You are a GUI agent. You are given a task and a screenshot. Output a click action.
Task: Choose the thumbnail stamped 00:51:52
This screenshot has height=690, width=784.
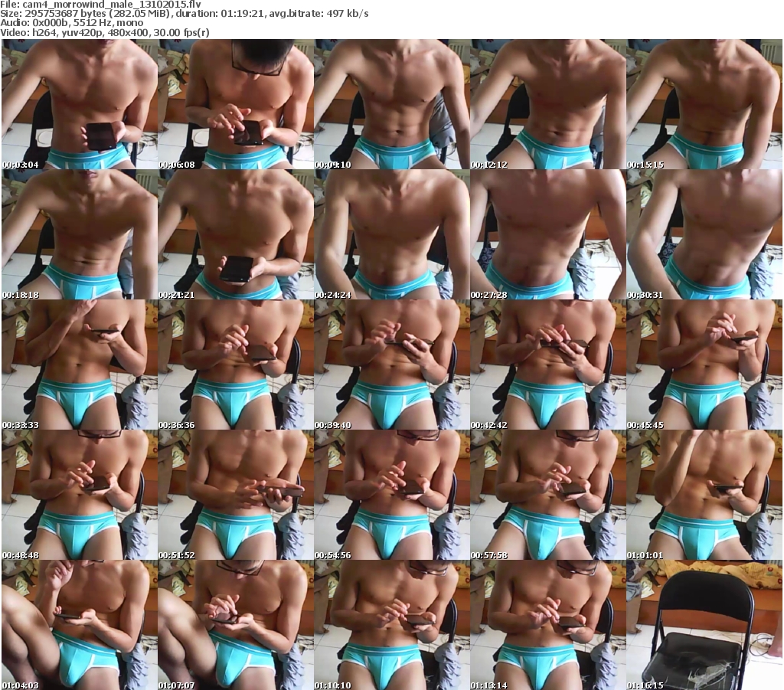point(236,495)
